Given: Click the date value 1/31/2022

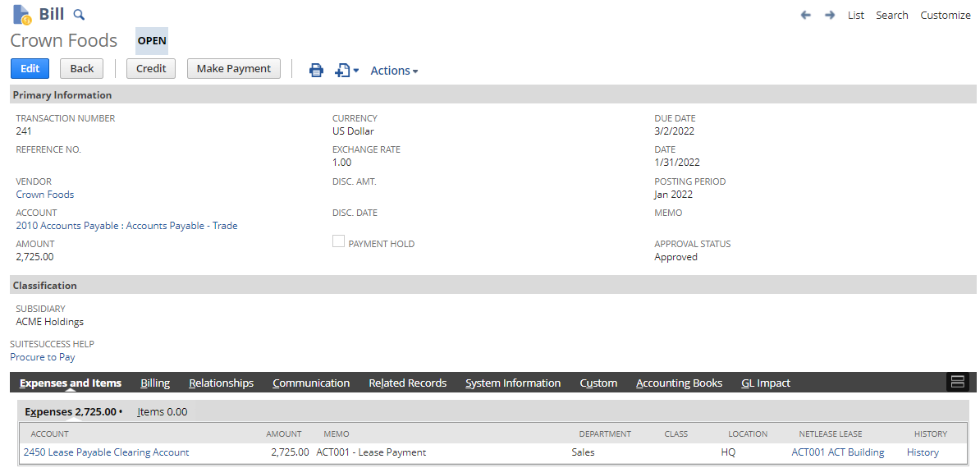Looking at the screenshot, I should click(x=677, y=163).
